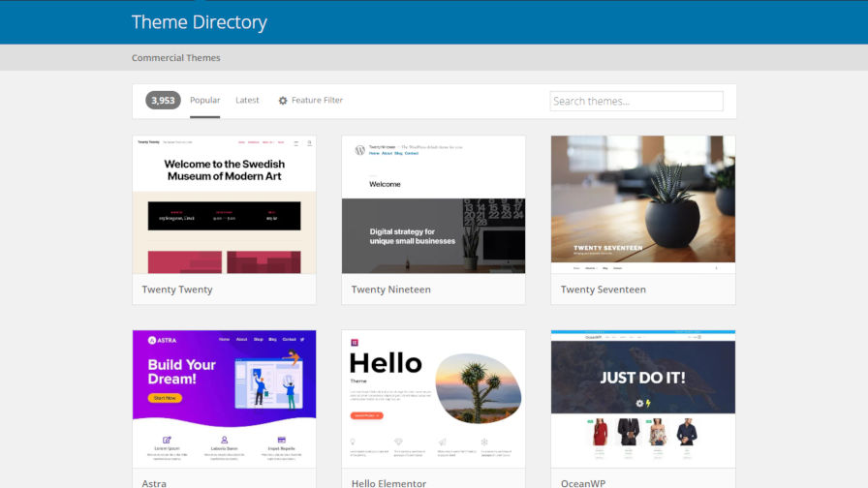Click the WordPress logo in Twenty Nineteen preview
Screen dimensions: 868x488
(360, 150)
